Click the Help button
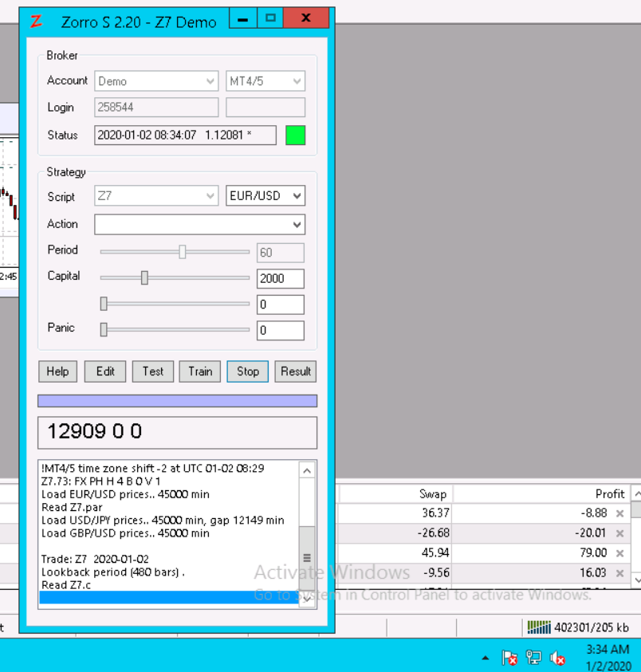Viewport: 641px width, 672px height. [58, 371]
